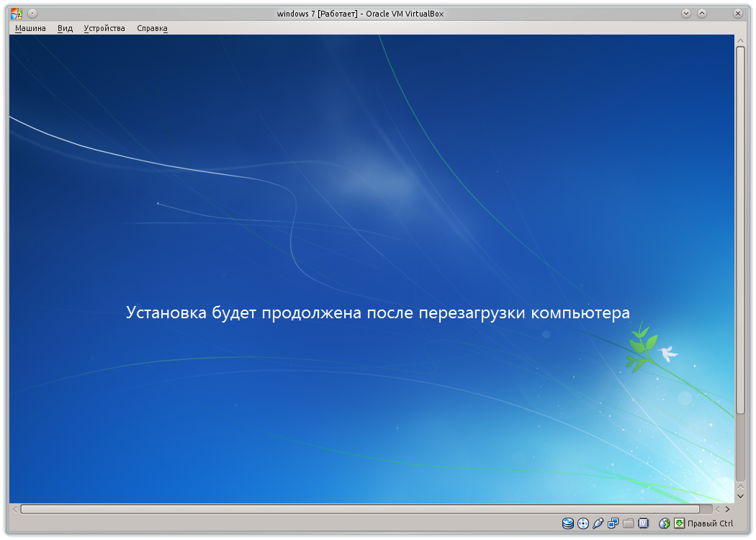Click the video display status icon

(x=644, y=523)
